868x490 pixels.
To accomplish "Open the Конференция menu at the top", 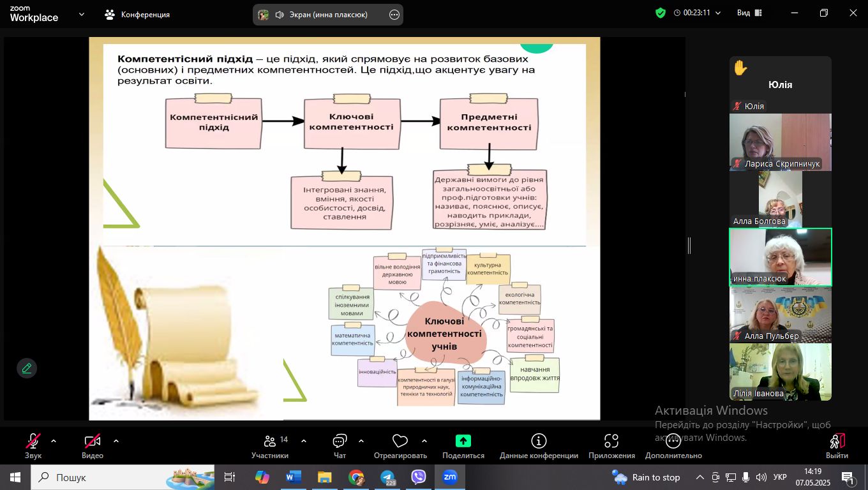I will [138, 14].
